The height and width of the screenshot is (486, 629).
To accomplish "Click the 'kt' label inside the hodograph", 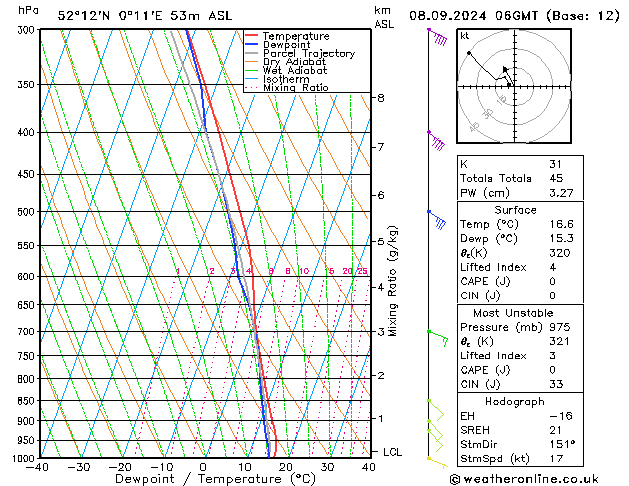I will pos(465,36).
